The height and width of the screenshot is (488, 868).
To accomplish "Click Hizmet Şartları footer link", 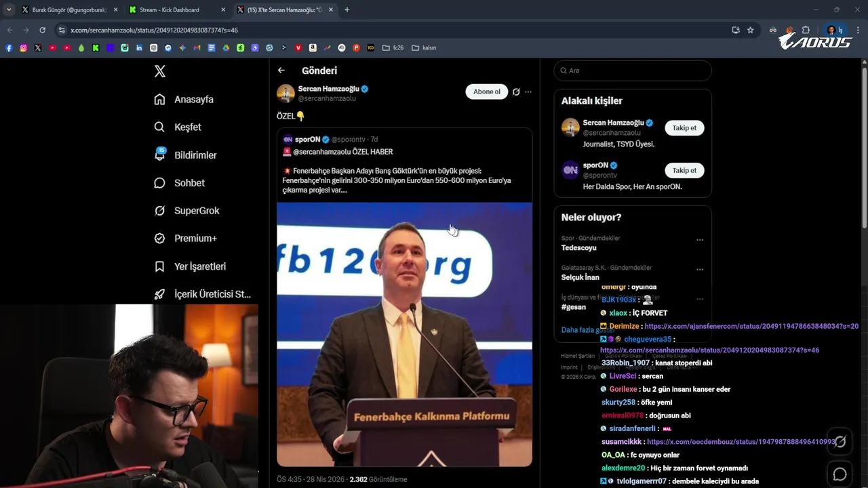I will pyautogui.click(x=577, y=356).
